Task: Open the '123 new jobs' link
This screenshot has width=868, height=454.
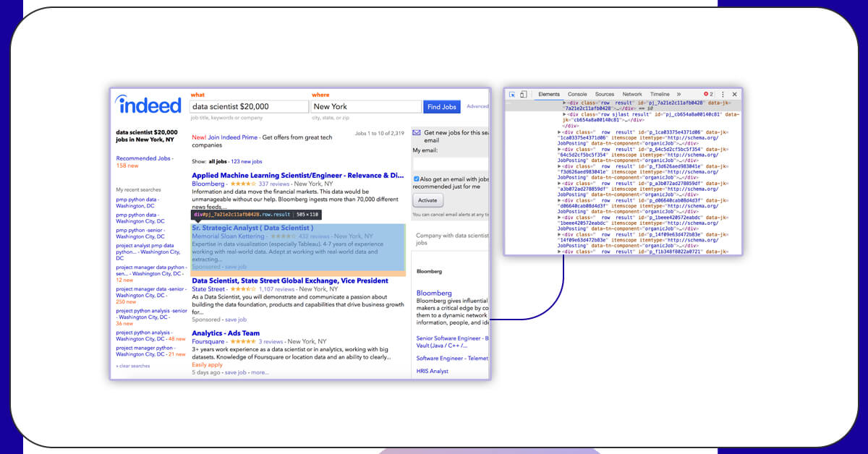Action: tap(247, 161)
